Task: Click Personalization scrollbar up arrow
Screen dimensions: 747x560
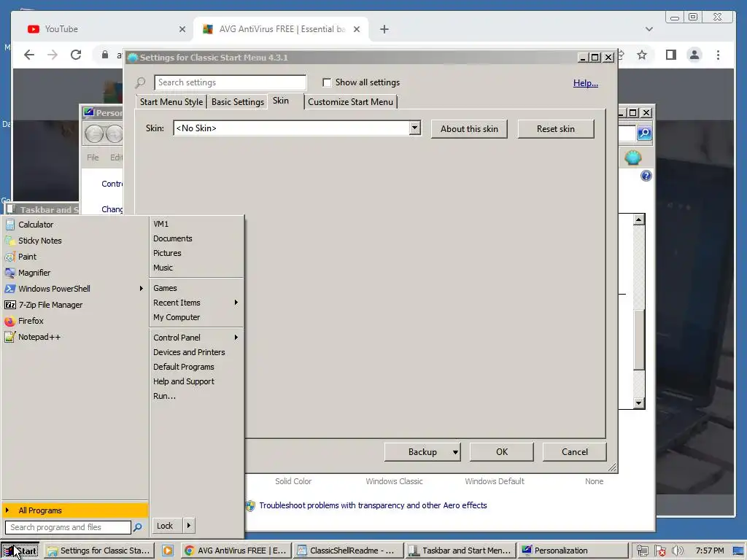Action: point(639,219)
